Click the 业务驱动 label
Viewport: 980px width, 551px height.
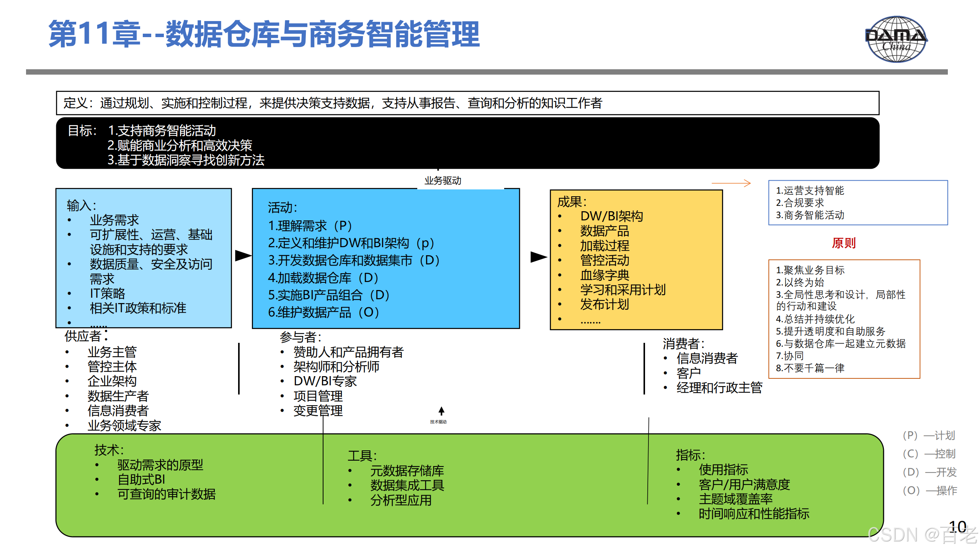[443, 181]
